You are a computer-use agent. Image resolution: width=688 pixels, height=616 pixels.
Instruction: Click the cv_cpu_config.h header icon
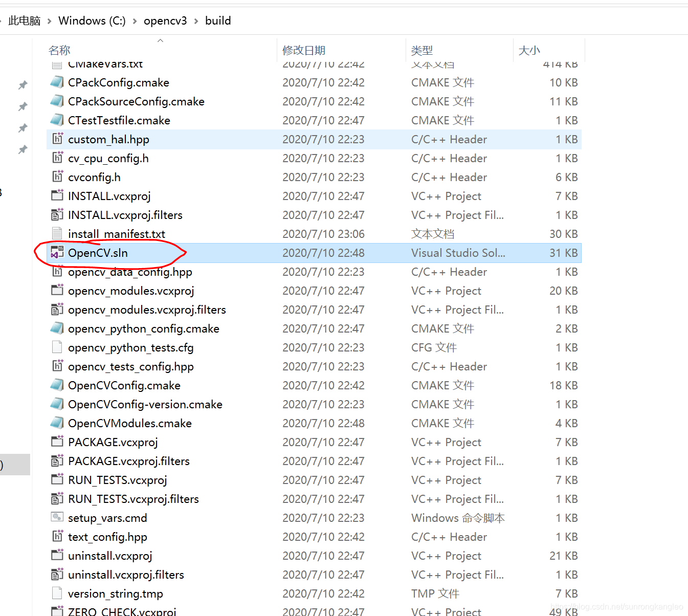[x=57, y=158]
